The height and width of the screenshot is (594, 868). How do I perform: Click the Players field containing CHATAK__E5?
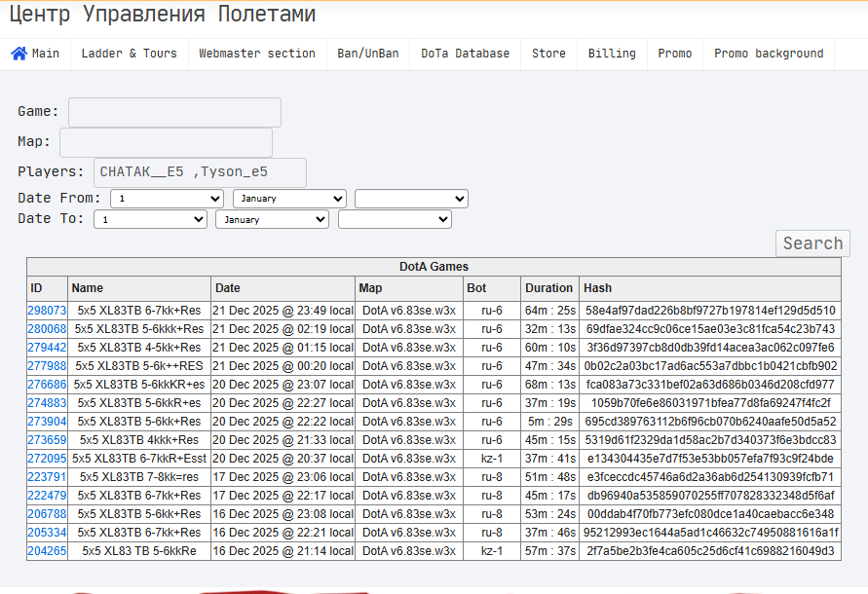pos(200,172)
